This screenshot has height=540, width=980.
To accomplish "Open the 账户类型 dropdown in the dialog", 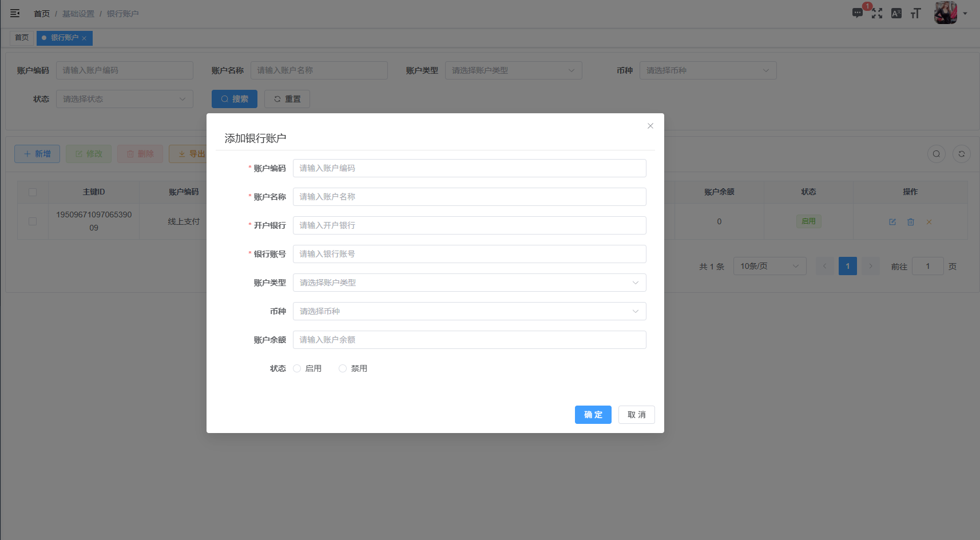I will [x=469, y=282].
